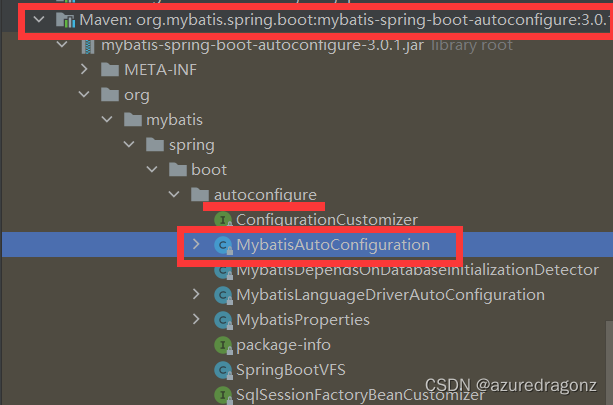Expand the MybatisAutoConfiguration class node
The image size is (613, 405).
point(196,244)
